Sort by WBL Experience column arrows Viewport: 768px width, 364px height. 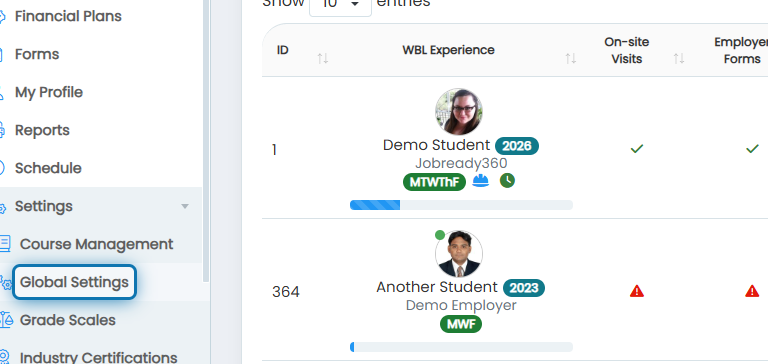click(571, 59)
